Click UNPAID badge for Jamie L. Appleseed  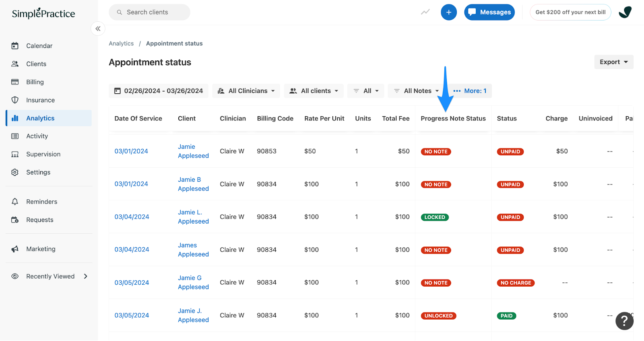click(510, 217)
